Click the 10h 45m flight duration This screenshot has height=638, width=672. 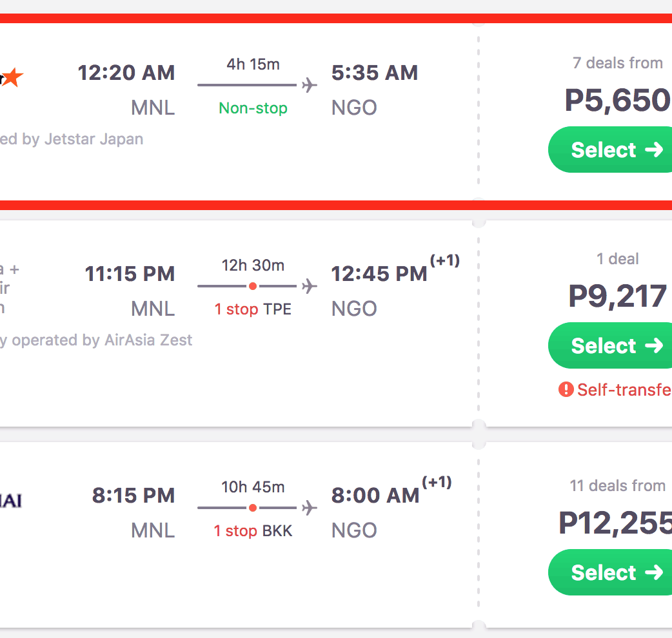click(x=253, y=487)
